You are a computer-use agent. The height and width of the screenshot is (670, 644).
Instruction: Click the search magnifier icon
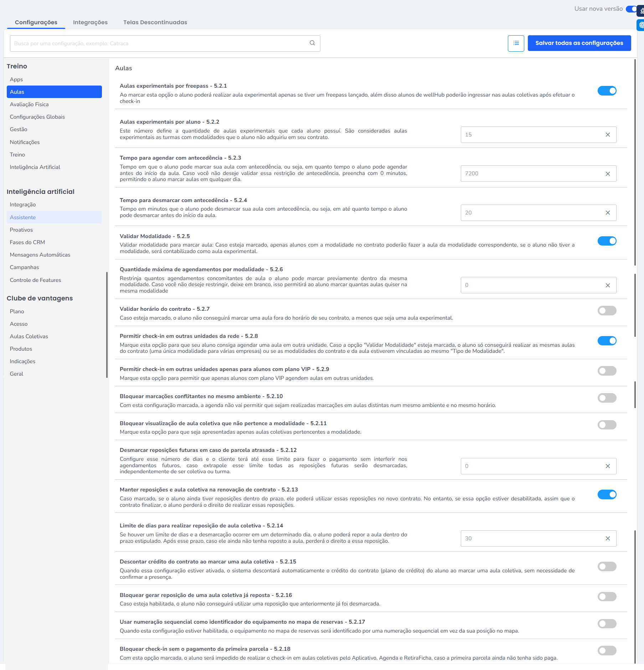(x=312, y=43)
